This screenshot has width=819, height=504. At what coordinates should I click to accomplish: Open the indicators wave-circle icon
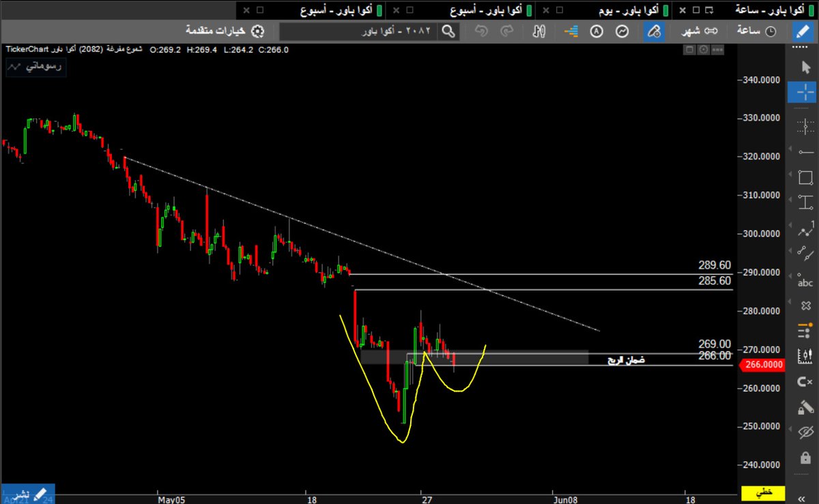pyautogui.click(x=622, y=31)
